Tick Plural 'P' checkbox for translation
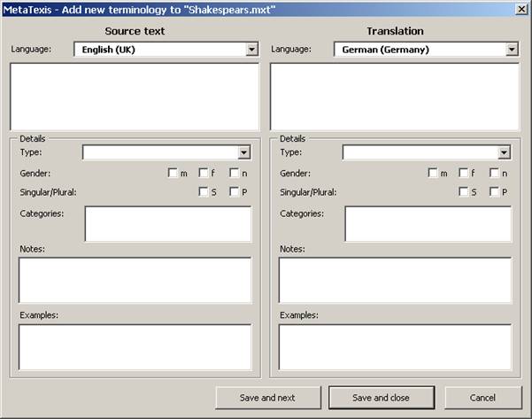 click(495, 191)
